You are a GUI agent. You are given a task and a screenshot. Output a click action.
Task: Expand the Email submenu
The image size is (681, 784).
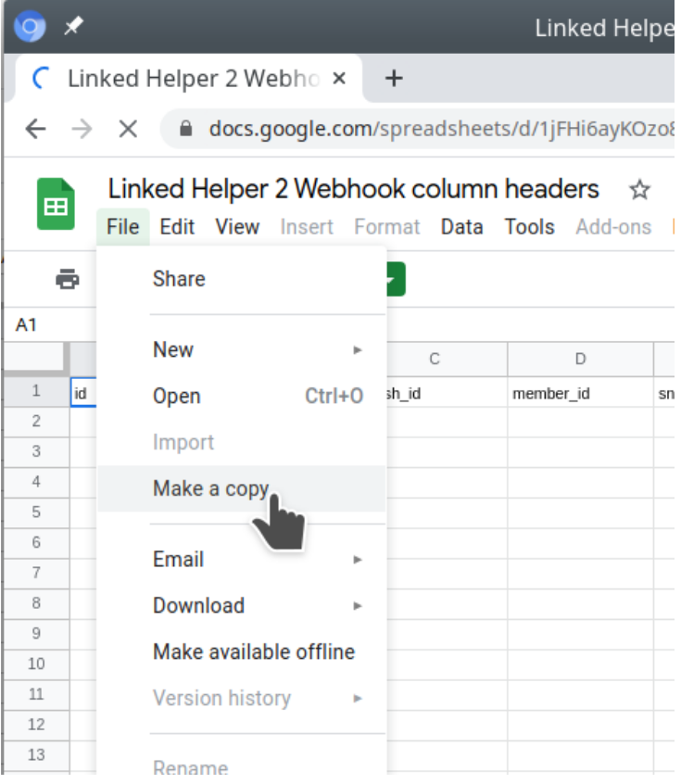tap(178, 559)
